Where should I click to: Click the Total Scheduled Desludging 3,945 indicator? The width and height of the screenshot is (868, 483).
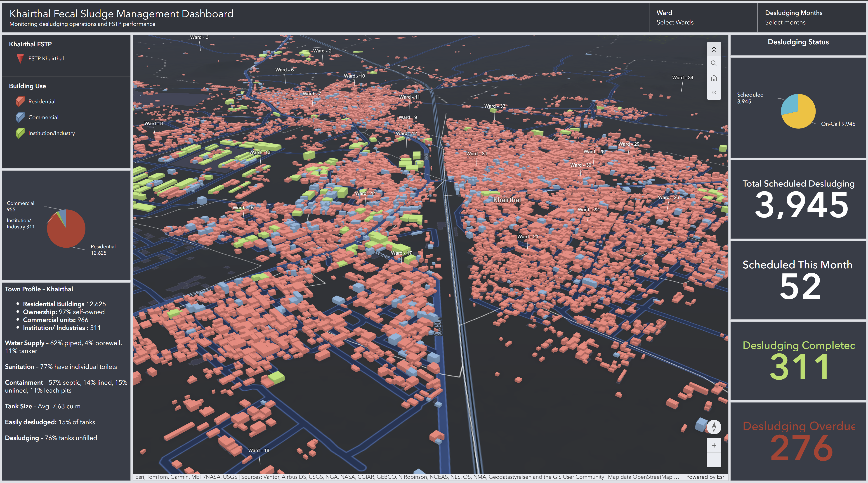coord(798,199)
